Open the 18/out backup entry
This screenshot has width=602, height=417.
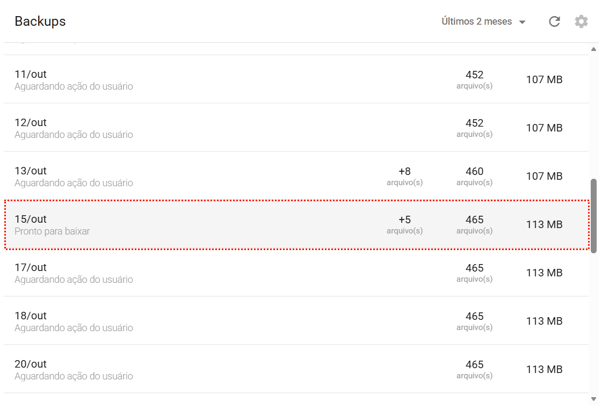(200, 321)
